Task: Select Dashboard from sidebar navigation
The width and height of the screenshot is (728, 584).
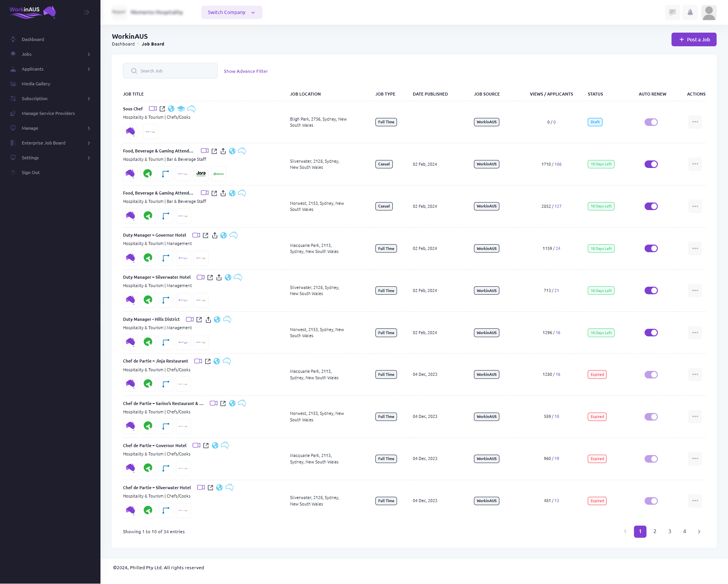Action: [33, 39]
